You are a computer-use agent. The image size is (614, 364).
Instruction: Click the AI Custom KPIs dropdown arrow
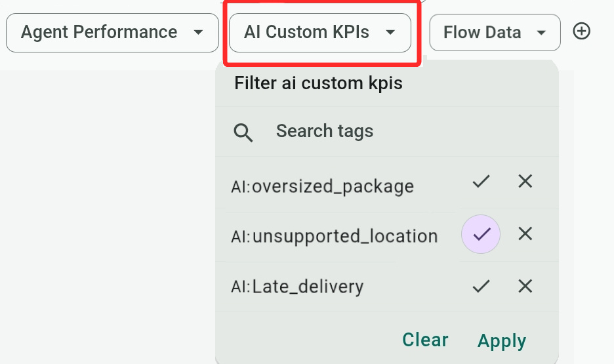390,33
